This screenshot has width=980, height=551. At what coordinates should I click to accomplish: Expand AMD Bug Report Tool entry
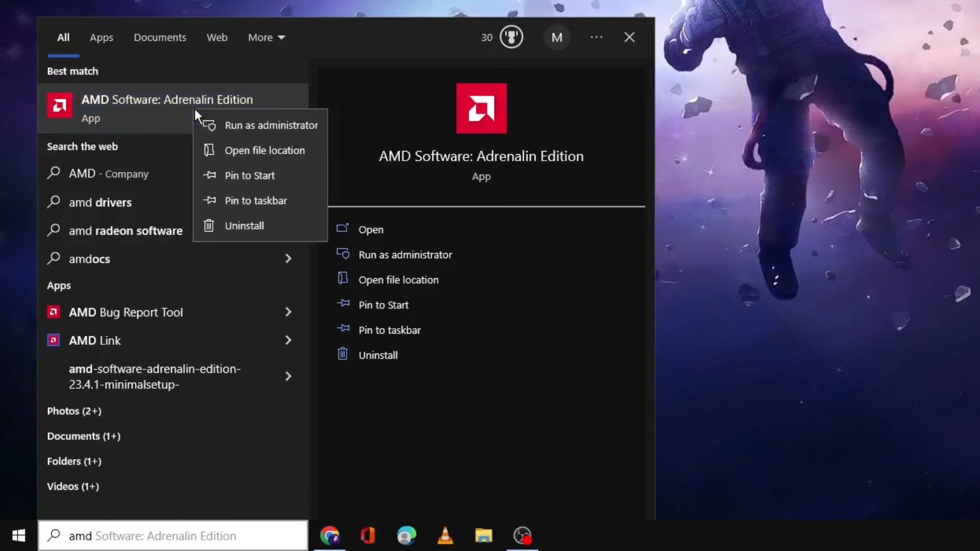288,312
